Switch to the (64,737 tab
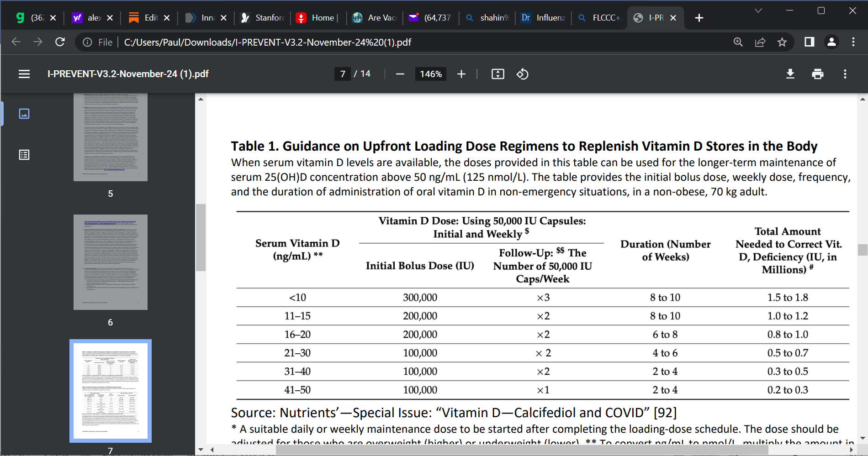The image size is (868, 456). click(x=430, y=18)
